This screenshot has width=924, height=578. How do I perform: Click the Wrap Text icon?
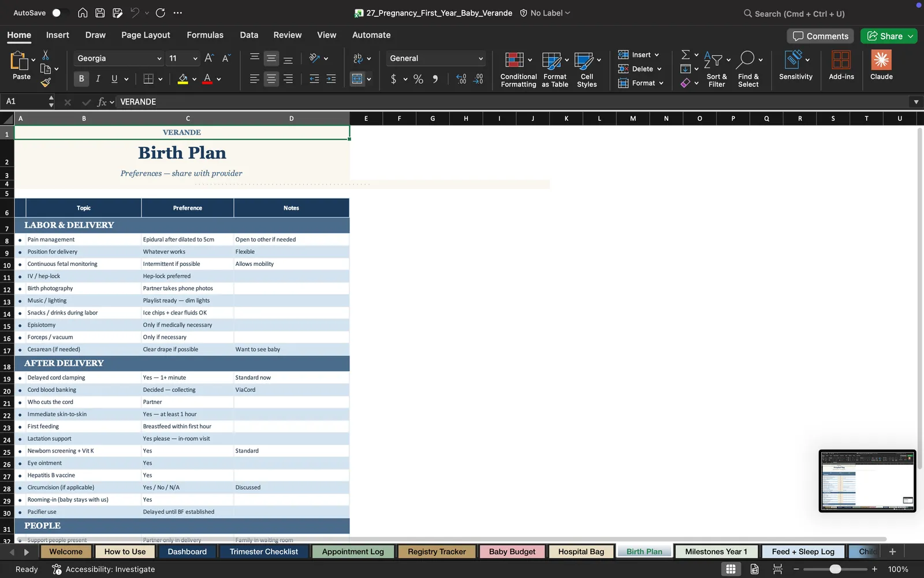pos(357,58)
